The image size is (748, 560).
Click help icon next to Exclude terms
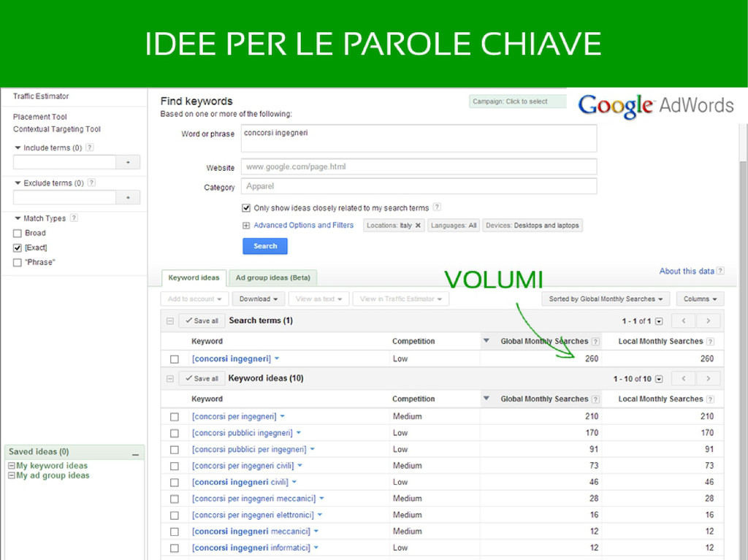[x=91, y=183]
